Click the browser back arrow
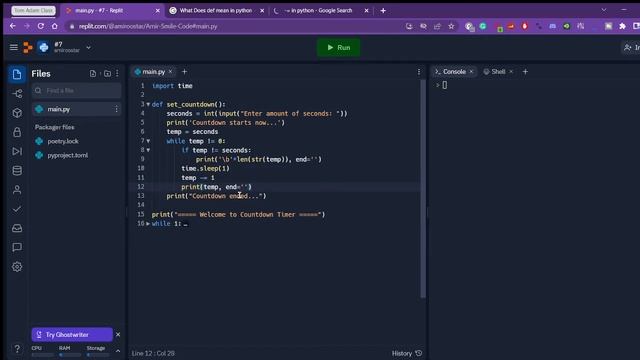Viewport: 640px width, 360px height. coord(13,26)
